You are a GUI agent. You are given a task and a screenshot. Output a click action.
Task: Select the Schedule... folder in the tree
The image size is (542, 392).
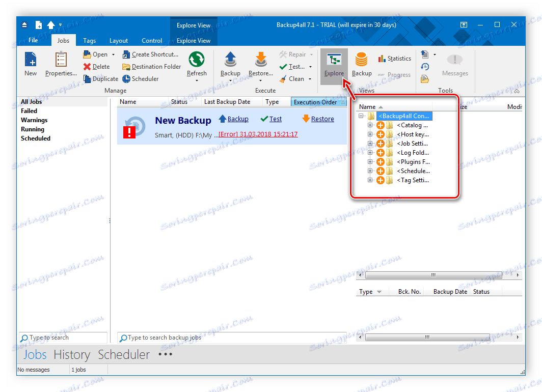(x=413, y=171)
